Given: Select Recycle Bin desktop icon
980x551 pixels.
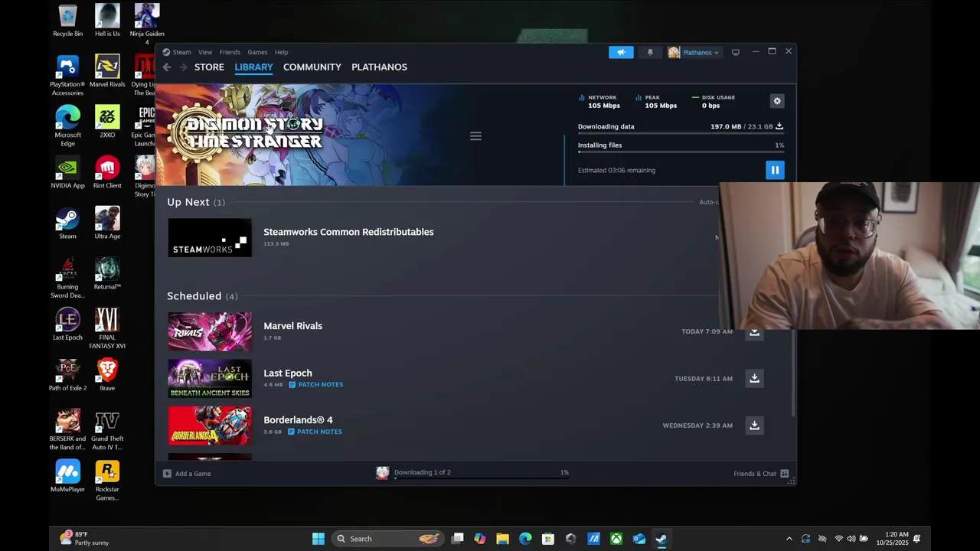Looking at the screenshot, I should click(x=67, y=21).
